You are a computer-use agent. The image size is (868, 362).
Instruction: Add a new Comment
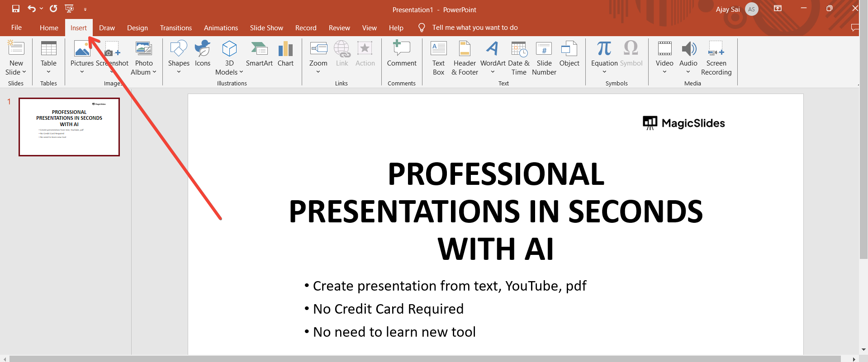[402, 53]
